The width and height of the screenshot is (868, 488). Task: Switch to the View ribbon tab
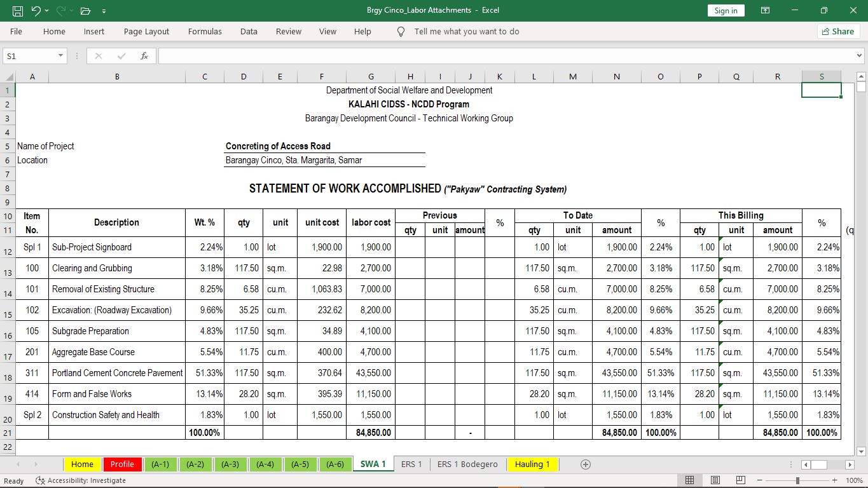pyautogui.click(x=327, y=31)
